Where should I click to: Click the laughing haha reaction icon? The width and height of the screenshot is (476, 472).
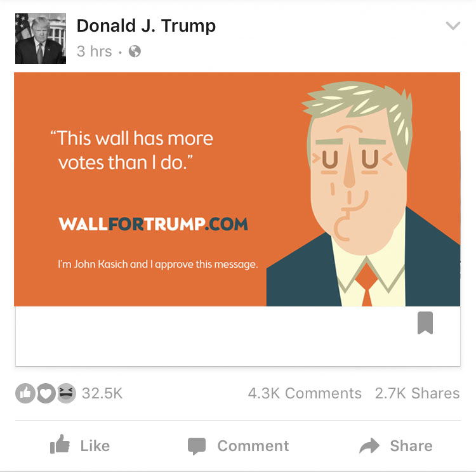click(x=66, y=393)
